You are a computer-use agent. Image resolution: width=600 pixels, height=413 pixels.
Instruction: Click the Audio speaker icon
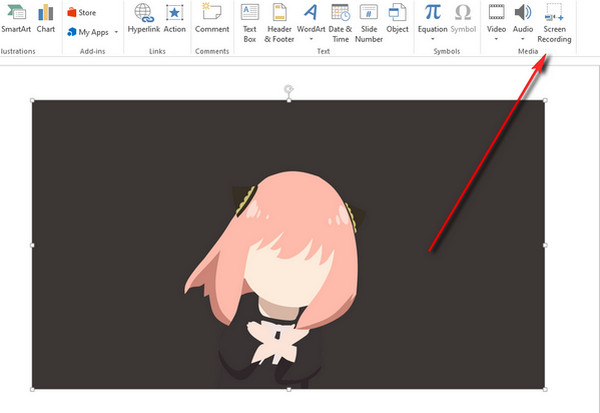[523, 12]
